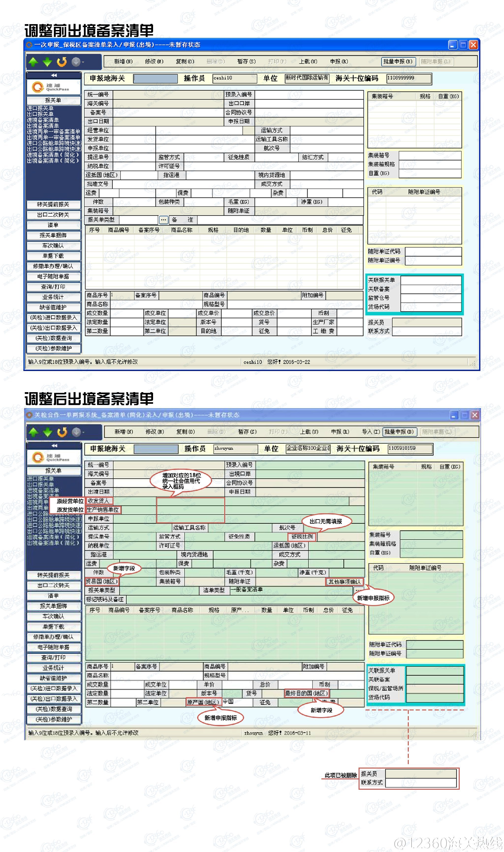The image size is (504, 852).
Task: Select 出口报关单 in 调整前 window list
Action: tap(40, 114)
